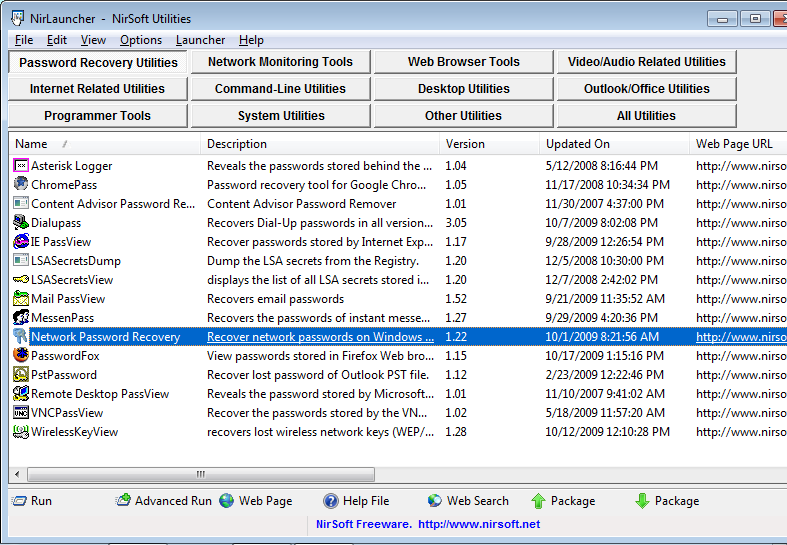Click the Content Advisor Password Remover icon
This screenshot has height=545, width=787.
(x=21, y=203)
